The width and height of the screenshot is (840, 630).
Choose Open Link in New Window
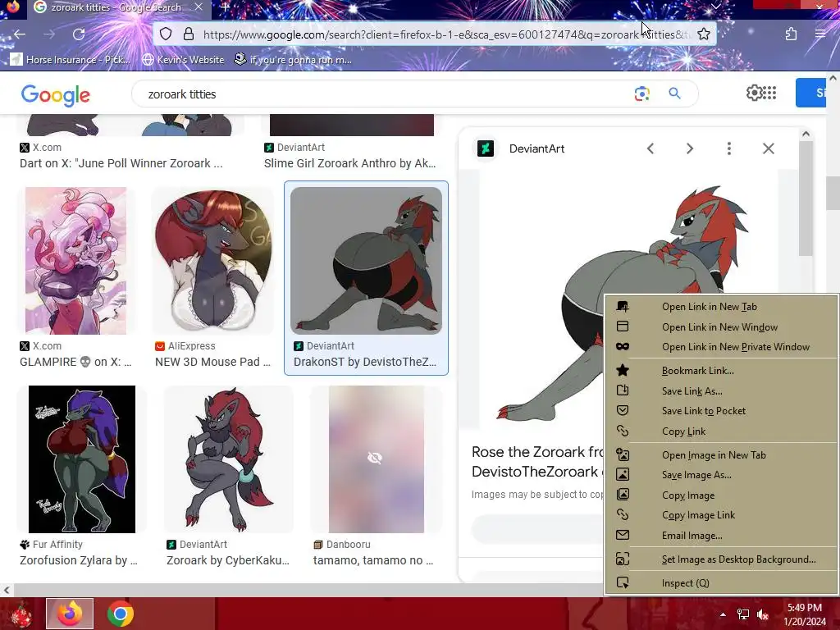pos(719,326)
